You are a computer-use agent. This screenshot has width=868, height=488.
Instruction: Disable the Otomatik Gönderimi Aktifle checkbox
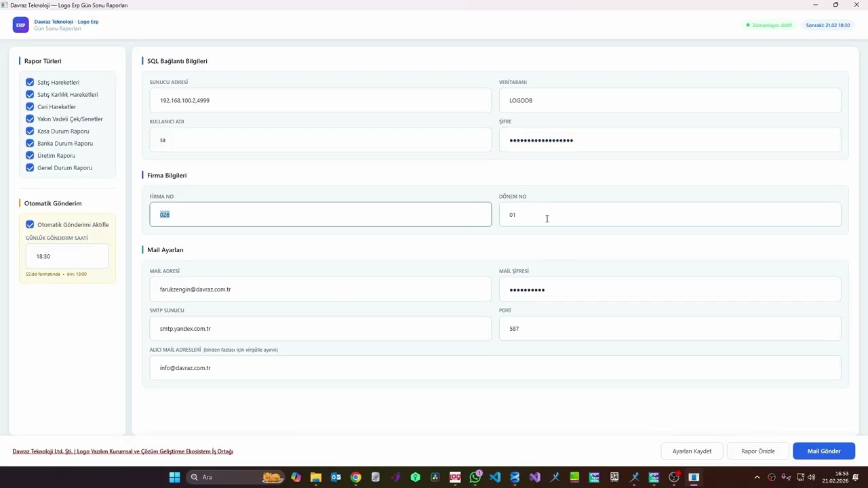click(30, 225)
